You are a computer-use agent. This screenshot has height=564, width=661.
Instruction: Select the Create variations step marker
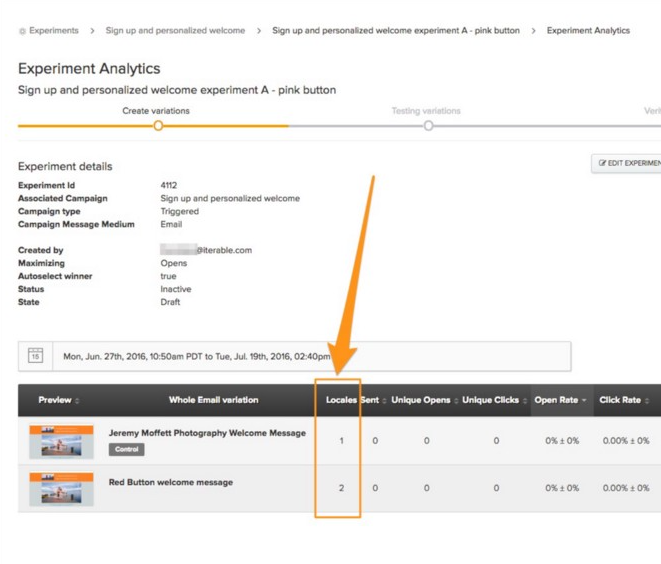coord(158,126)
